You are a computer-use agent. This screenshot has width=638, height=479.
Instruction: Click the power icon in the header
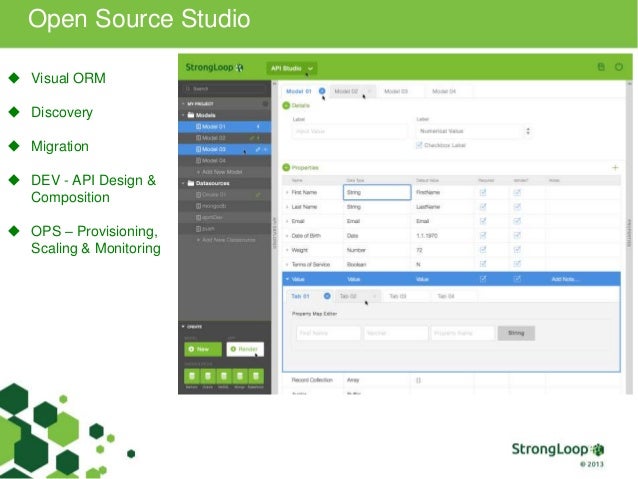click(619, 67)
